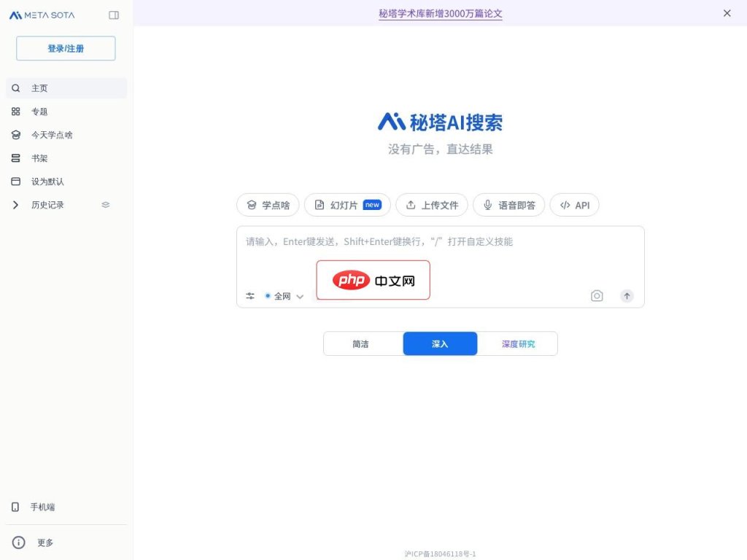Click the 学点啥 pill button
This screenshot has width=747, height=560.
268,205
